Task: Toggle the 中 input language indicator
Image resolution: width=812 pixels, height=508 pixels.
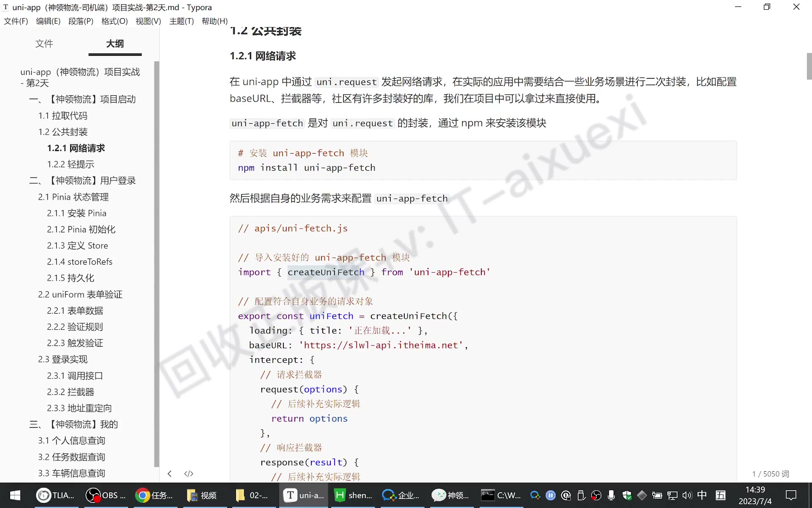Action: [x=702, y=495]
